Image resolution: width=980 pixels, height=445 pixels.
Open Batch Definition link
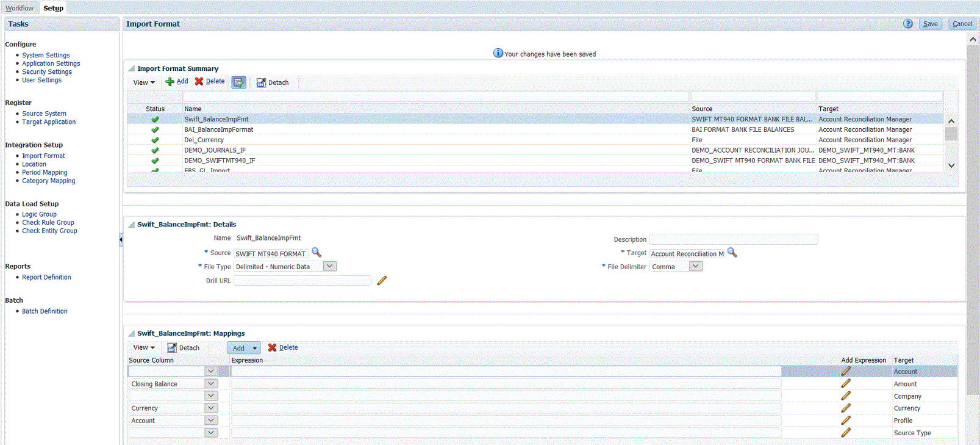point(45,311)
